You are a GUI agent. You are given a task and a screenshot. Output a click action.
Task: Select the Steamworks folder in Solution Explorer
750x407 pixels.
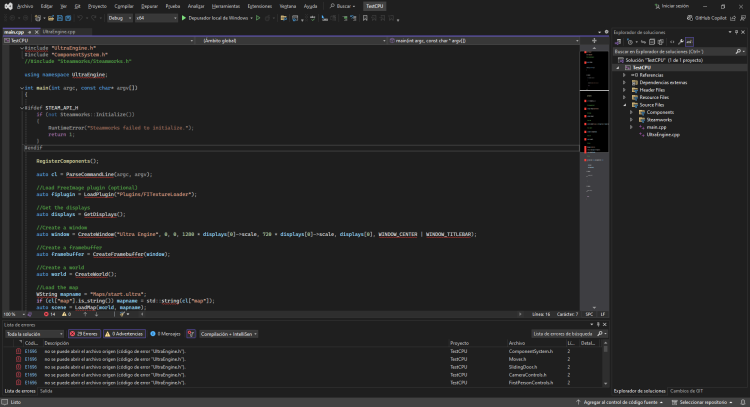tap(659, 120)
